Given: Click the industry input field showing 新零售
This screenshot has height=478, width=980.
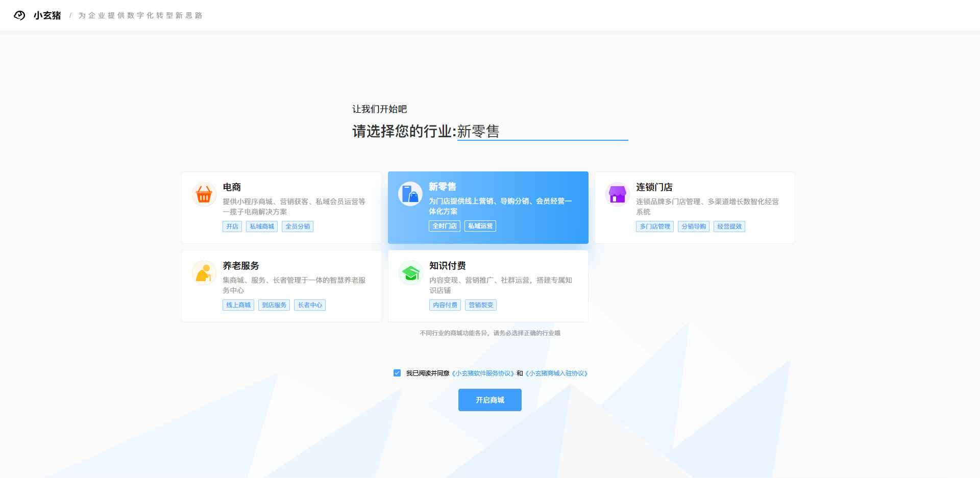Looking at the screenshot, I should (x=542, y=132).
